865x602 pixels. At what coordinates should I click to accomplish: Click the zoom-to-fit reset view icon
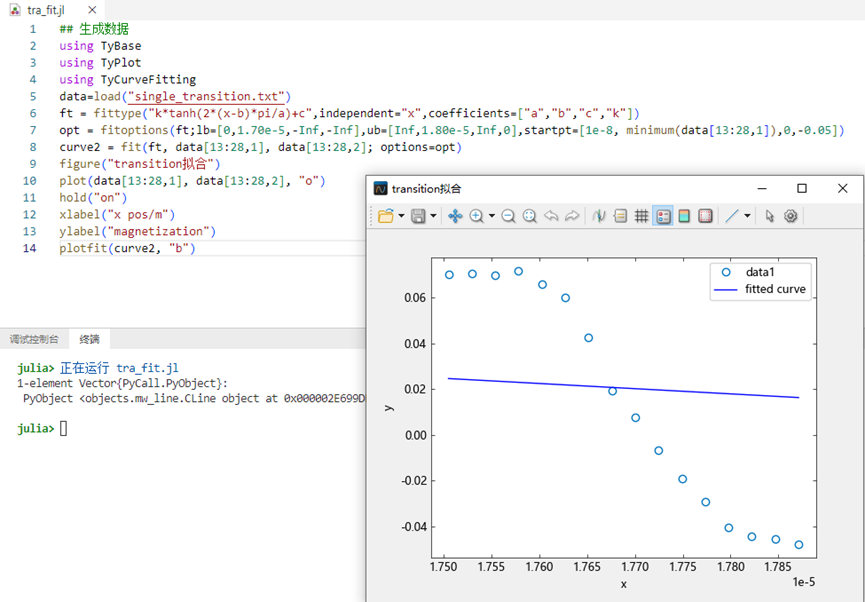point(530,216)
